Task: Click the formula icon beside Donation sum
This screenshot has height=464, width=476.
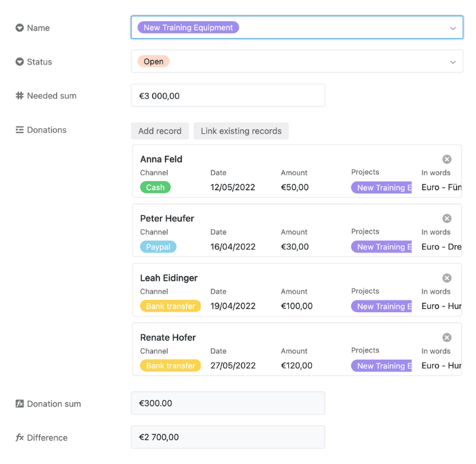Action: 20,404
